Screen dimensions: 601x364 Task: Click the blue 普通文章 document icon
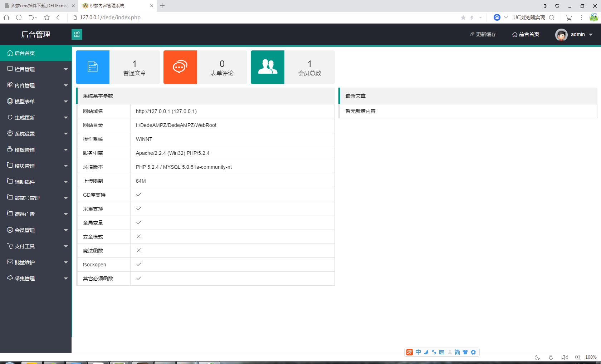92,67
